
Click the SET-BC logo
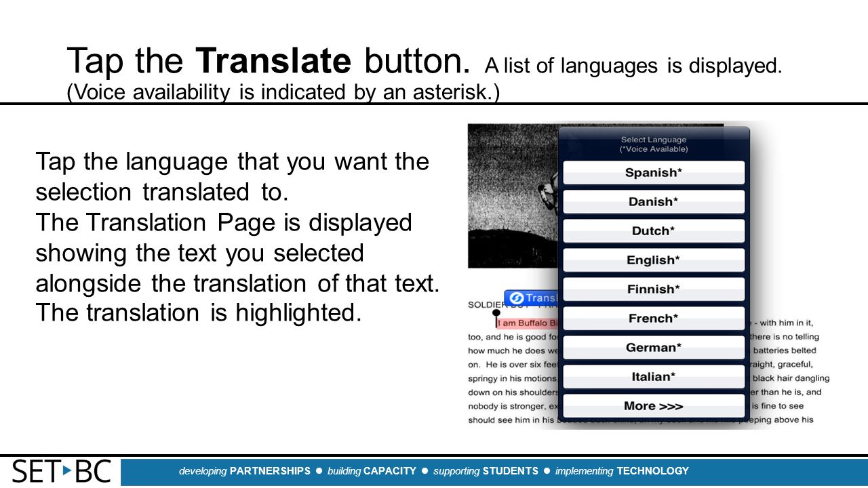tap(62, 471)
